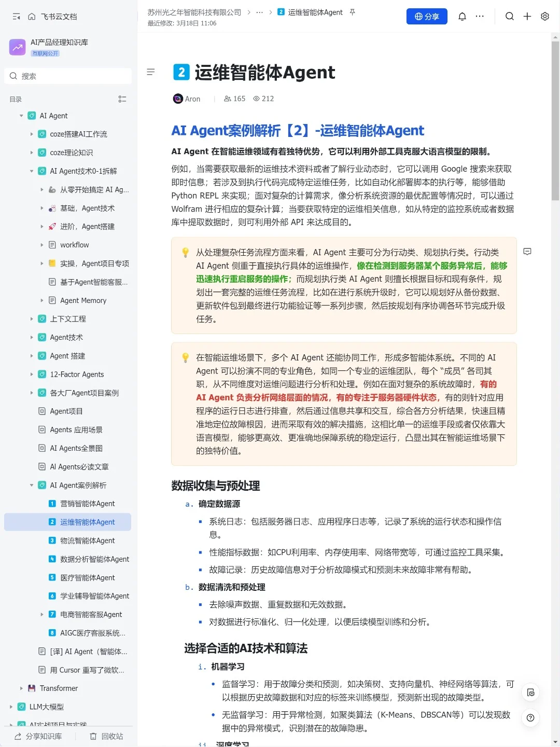Expand the Transformer node

(21, 688)
